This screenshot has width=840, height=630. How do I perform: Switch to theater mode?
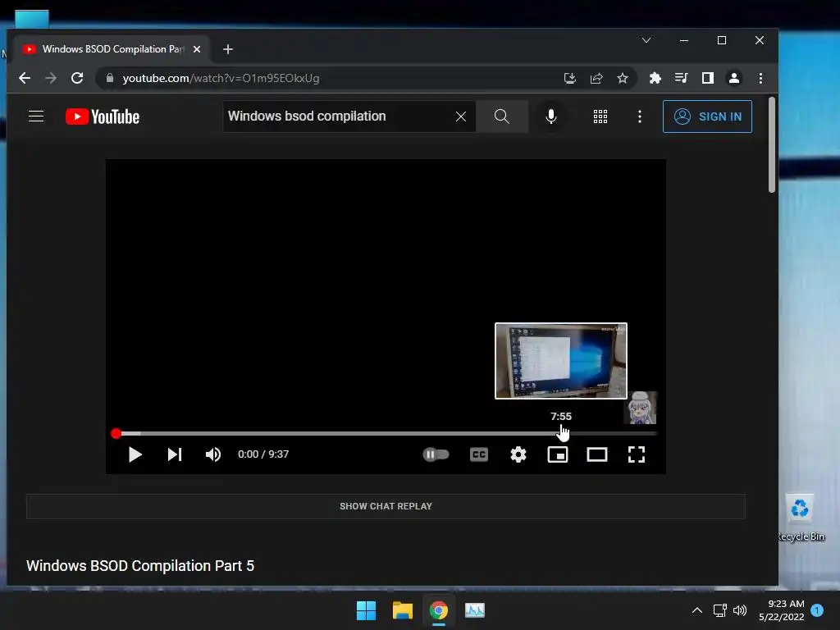pyautogui.click(x=597, y=454)
